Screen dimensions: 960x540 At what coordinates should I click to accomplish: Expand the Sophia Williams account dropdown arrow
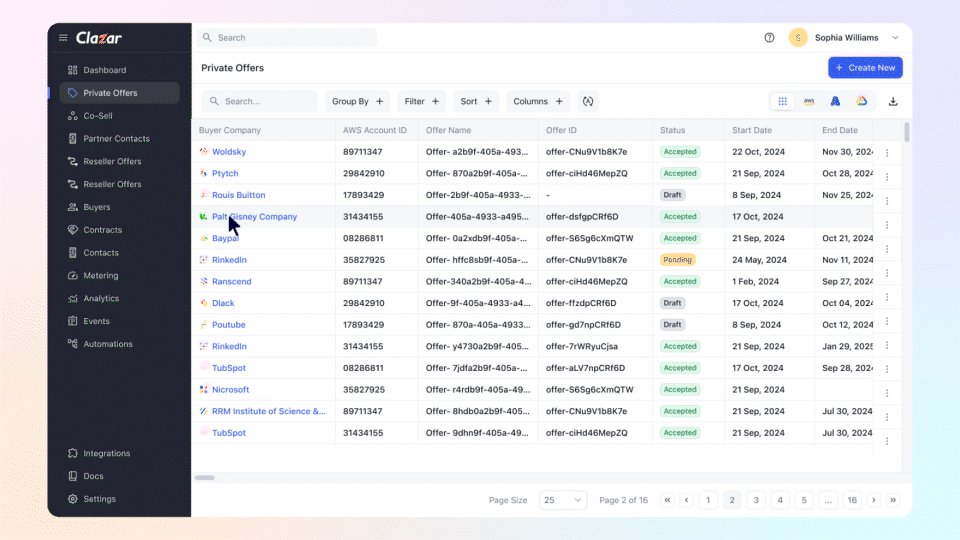click(895, 38)
